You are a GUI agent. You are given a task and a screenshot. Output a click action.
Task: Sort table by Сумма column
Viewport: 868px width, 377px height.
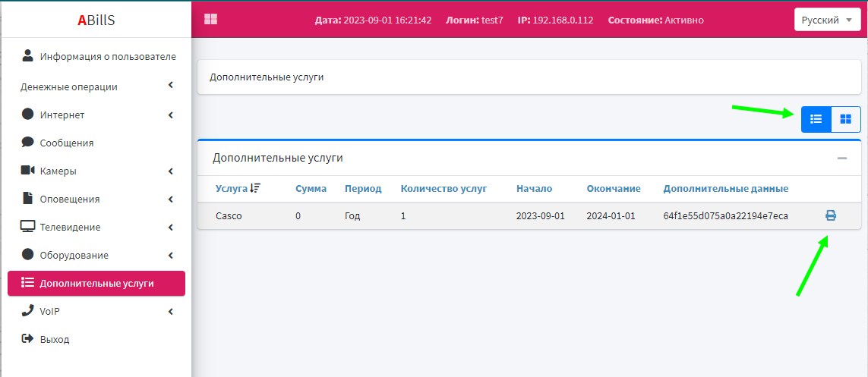coord(311,188)
